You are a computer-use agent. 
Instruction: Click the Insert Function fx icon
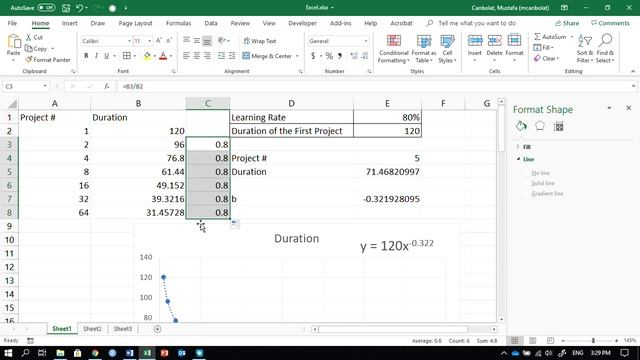point(107,87)
